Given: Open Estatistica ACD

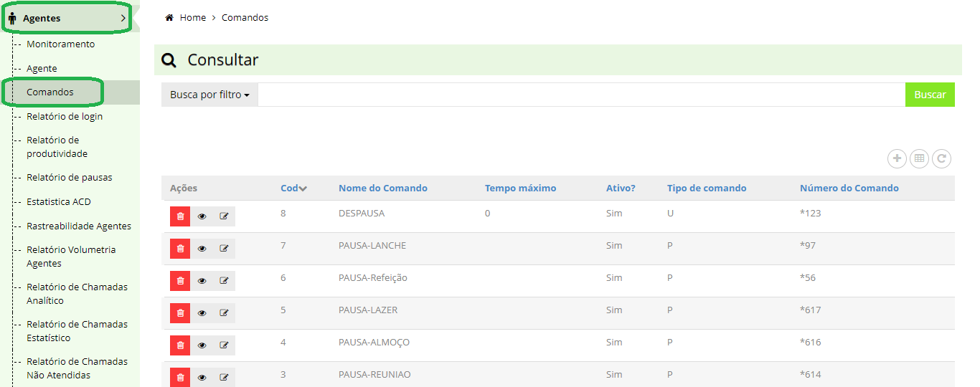Looking at the screenshot, I should (59, 201).
